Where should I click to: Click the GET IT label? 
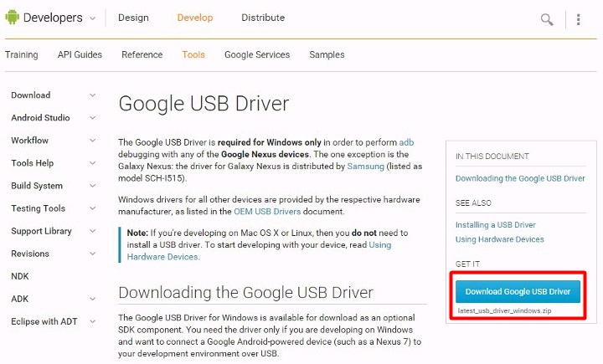click(x=467, y=264)
